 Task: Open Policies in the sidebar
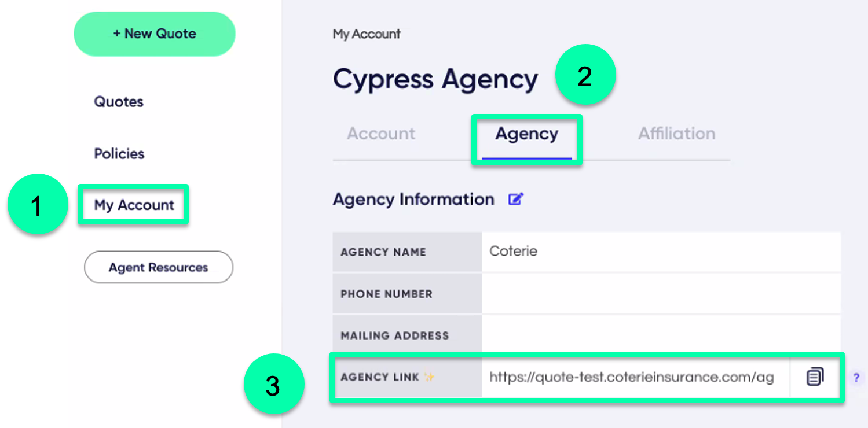(x=119, y=154)
